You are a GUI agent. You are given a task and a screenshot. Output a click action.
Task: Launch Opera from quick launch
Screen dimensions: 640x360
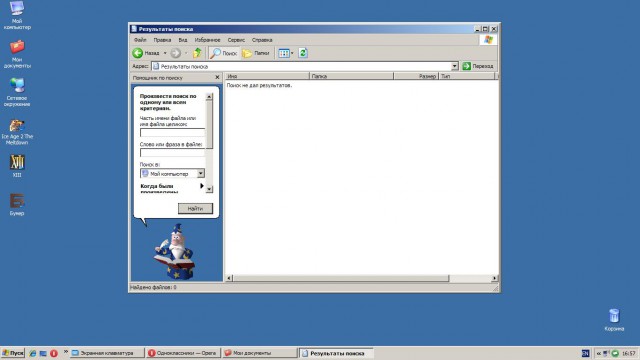coord(53,353)
